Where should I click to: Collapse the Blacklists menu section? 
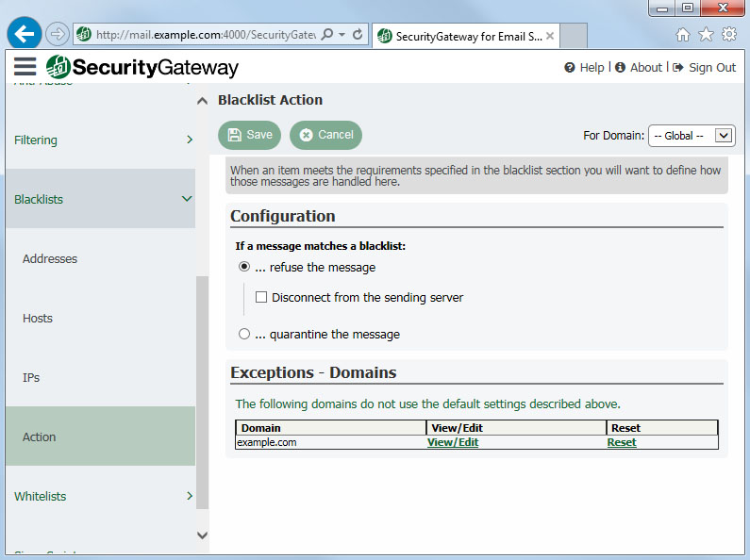click(100, 198)
